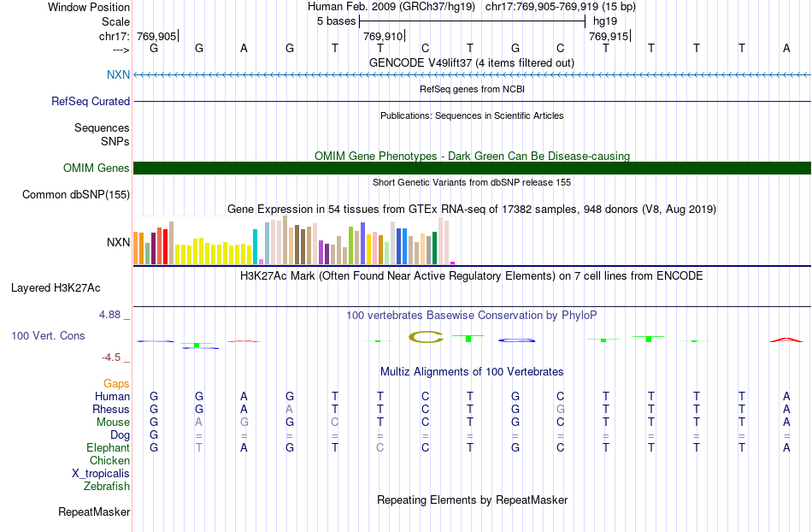812x532 pixels.
Task: Click the Multiz Alignments of 100 Vertebrates title
Action: tap(472, 371)
